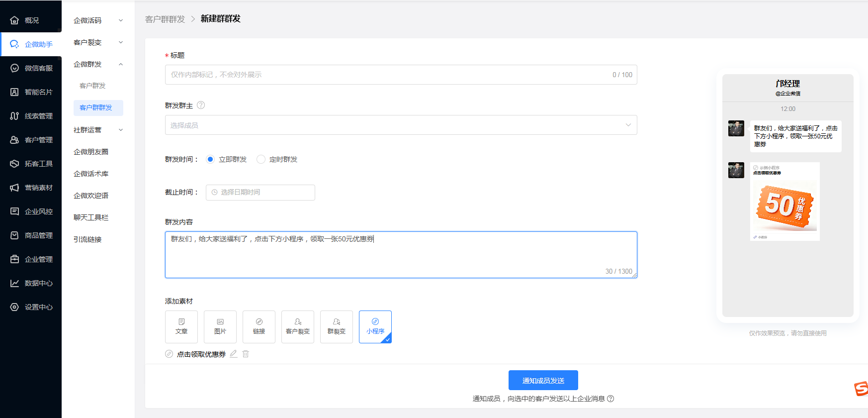The height and width of the screenshot is (418, 868).
Task: Select 立即群发 radio option
Action: tap(210, 159)
